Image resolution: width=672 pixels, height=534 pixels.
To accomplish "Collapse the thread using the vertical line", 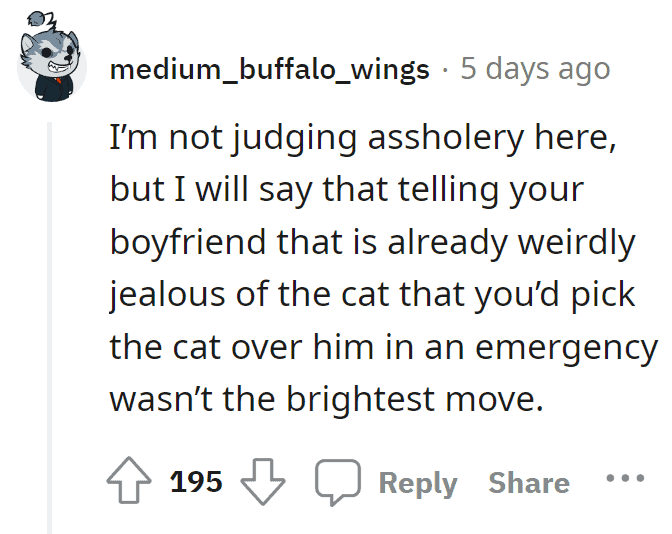I will click(x=50, y=328).
